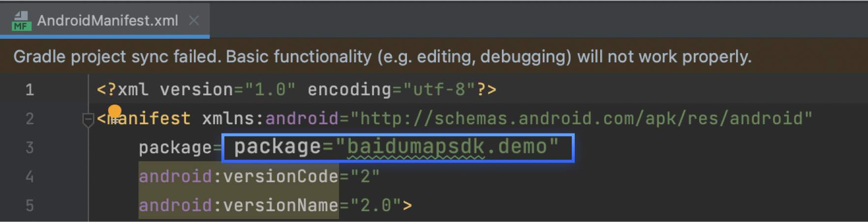The image size is (868, 222).
Task: Click the xmlns:android attribute name
Action: tap(270, 119)
